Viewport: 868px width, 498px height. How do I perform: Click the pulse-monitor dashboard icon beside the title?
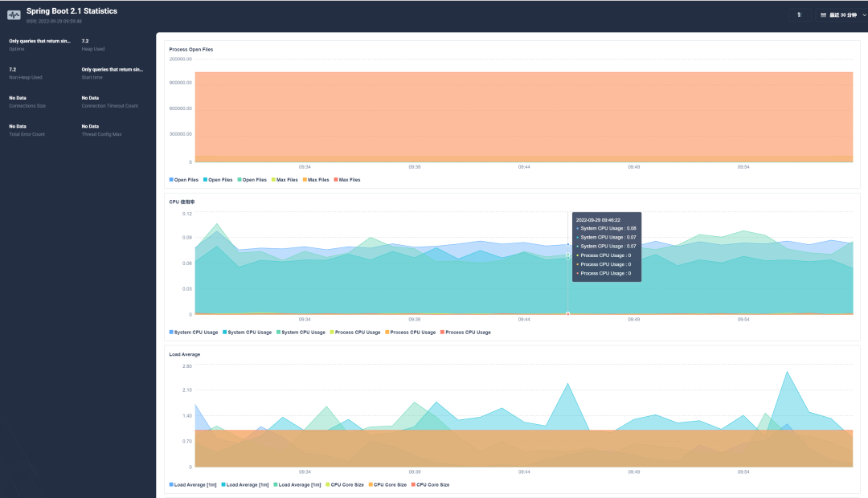click(x=14, y=15)
